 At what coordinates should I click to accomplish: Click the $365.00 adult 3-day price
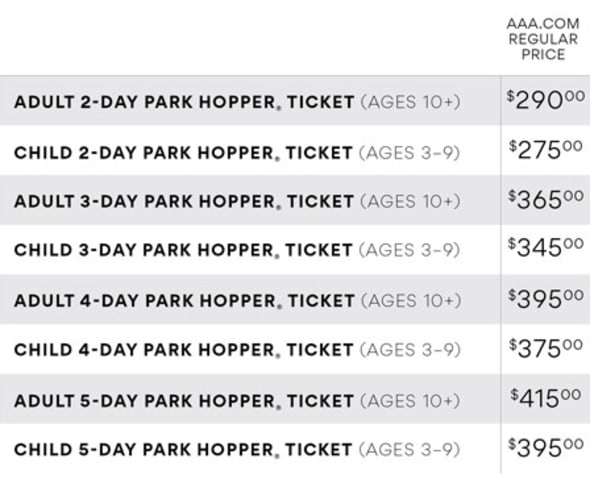pyautogui.click(x=546, y=199)
